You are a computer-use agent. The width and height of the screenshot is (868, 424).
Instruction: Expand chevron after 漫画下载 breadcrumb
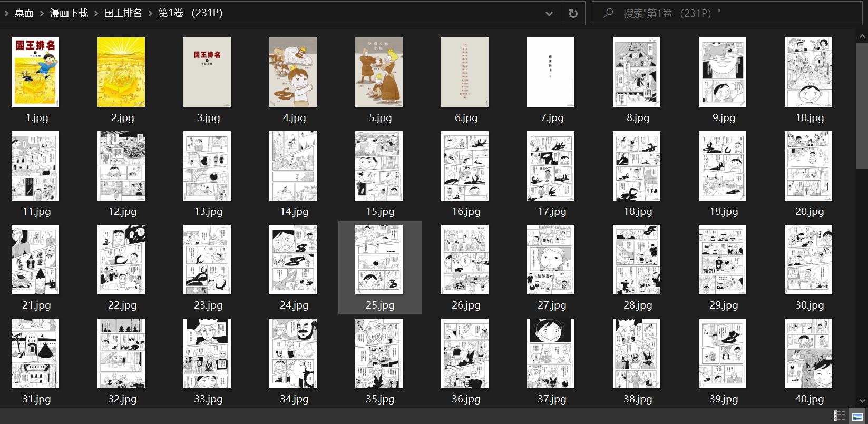click(96, 14)
